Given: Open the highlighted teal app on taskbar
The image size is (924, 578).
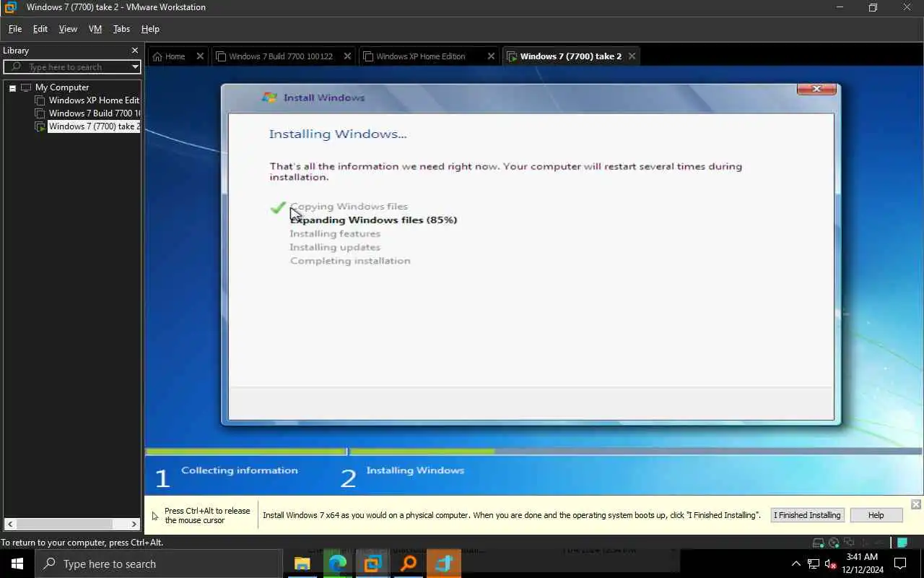Looking at the screenshot, I should pos(444,564).
